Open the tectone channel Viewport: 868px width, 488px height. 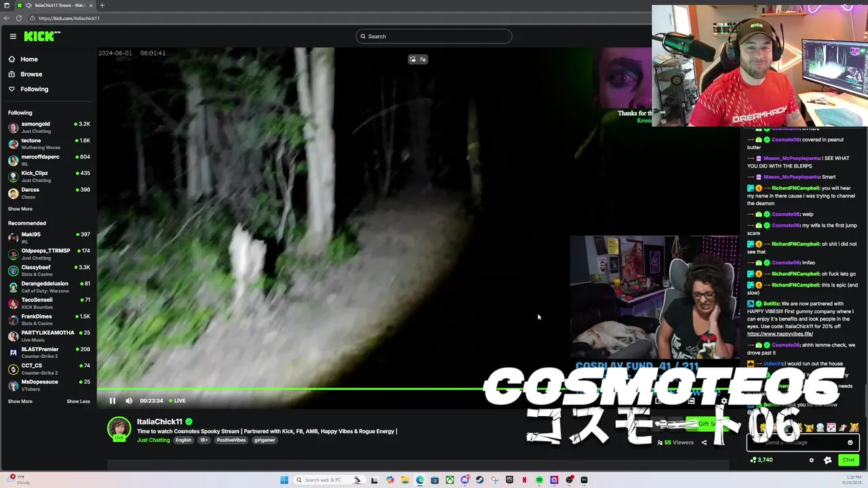point(49,144)
